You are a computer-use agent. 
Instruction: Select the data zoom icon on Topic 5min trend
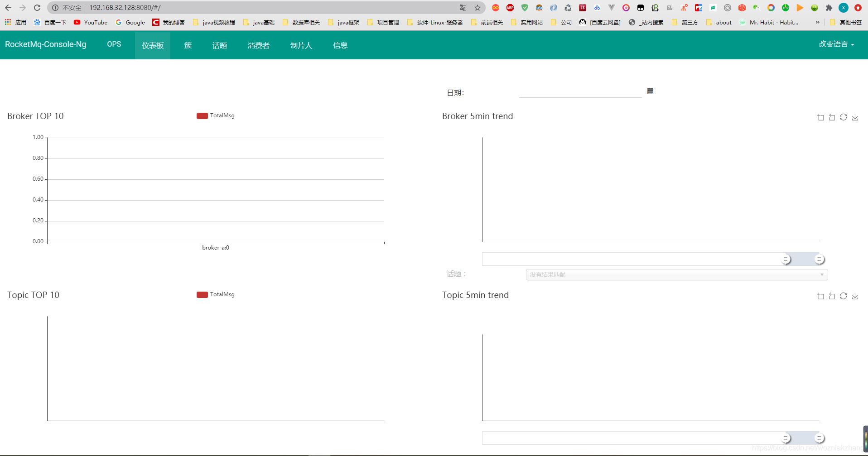coord(820,296)
